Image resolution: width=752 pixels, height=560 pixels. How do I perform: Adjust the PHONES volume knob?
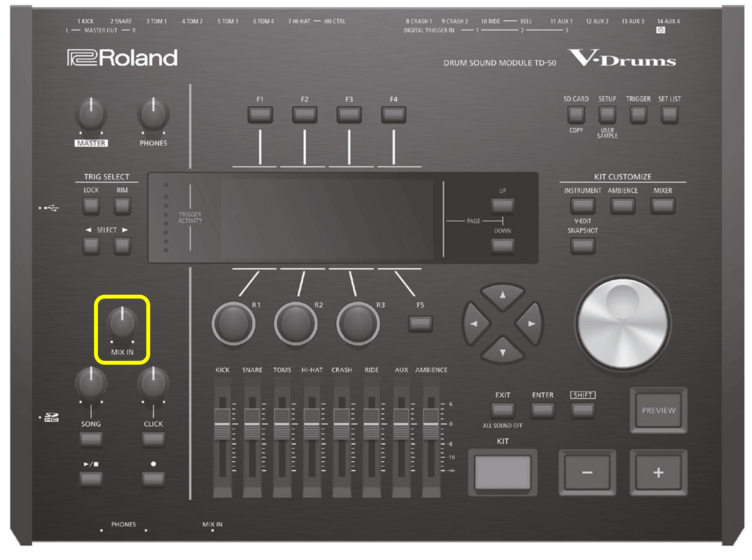click(153, 114)
